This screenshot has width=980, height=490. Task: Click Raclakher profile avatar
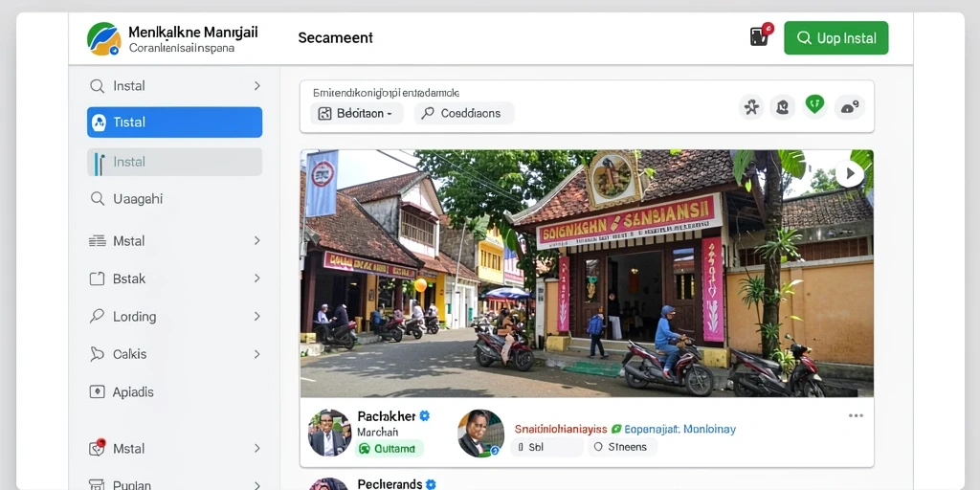point(329,433)
